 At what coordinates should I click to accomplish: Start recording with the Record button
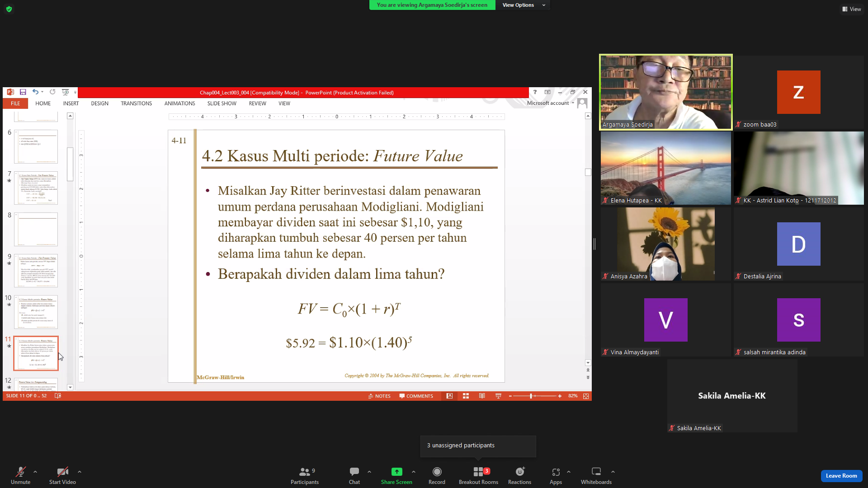[437, 476]
